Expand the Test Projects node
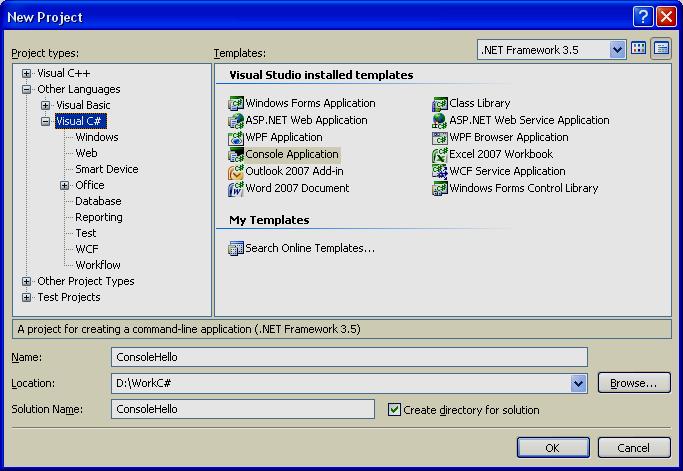The height and width of the screenshot is (471, 683). (27, 298)
